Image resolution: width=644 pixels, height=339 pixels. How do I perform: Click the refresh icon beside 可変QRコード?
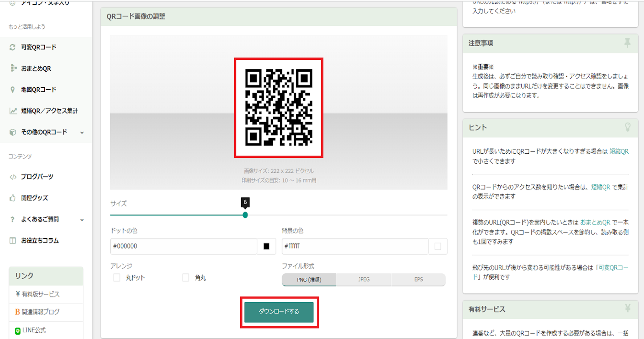point(13,47)
